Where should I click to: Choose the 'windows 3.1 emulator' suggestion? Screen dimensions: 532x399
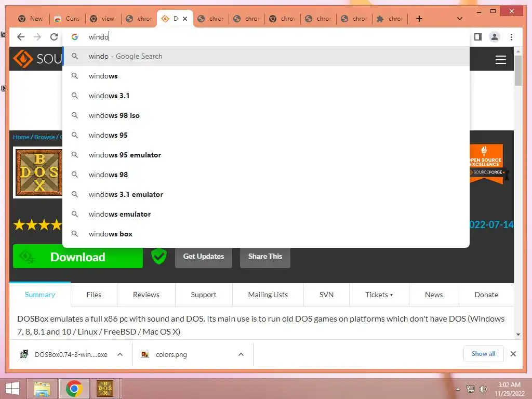266,194
